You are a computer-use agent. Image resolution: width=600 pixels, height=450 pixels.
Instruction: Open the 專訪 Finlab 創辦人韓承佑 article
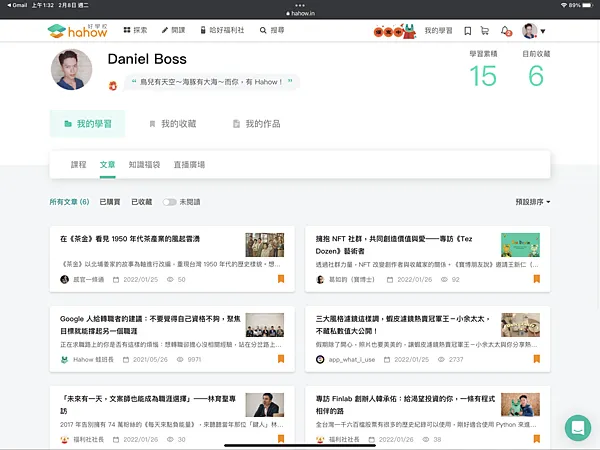tap(405, 405)
